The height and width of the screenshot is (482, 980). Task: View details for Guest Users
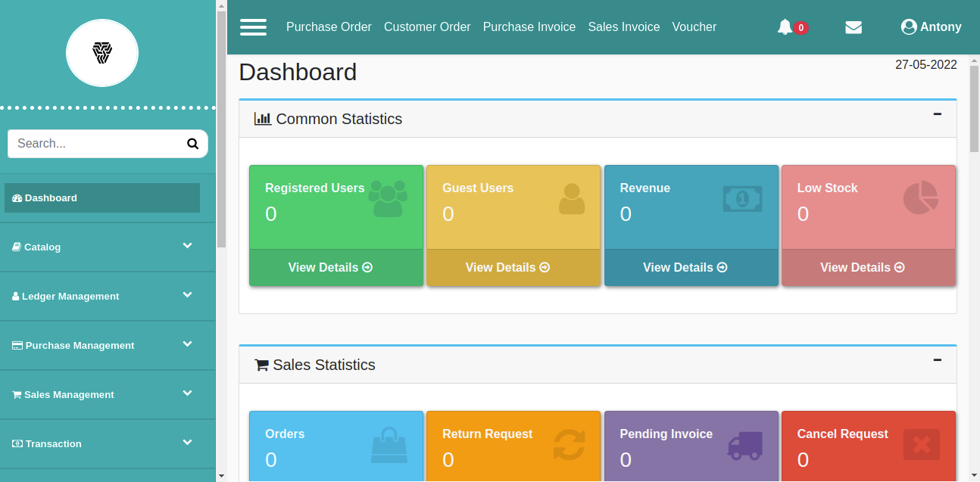coord(507,268)
